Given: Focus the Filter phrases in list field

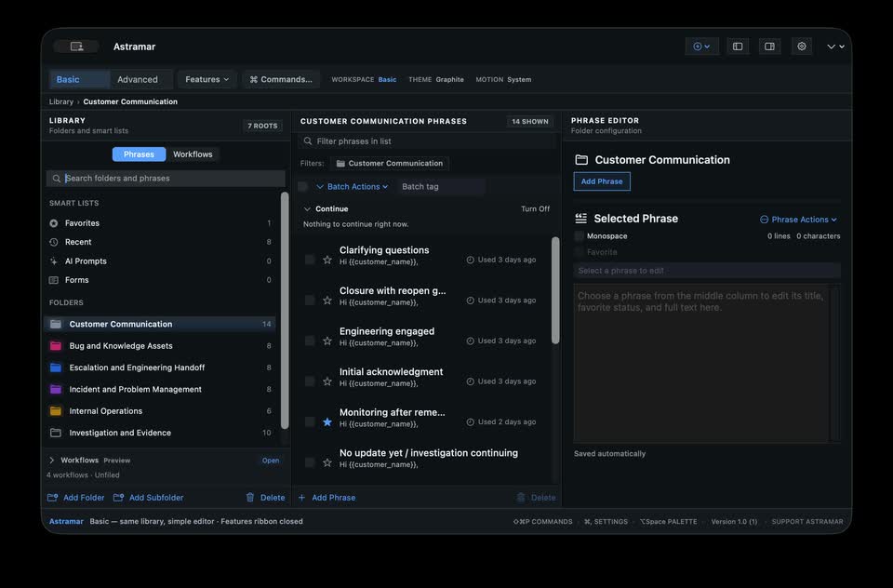Looking at the screenshot, I should (x=427, y=141).
